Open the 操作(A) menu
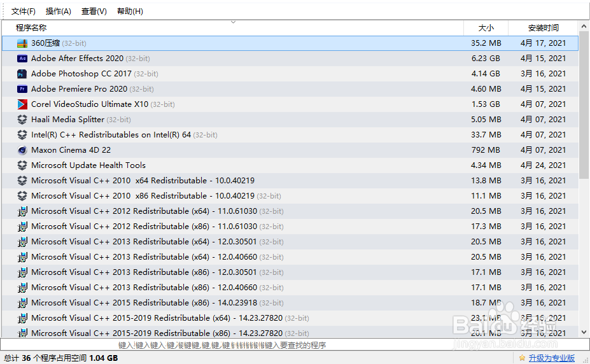This screenshot has width=590, height=364. [59, 11]
